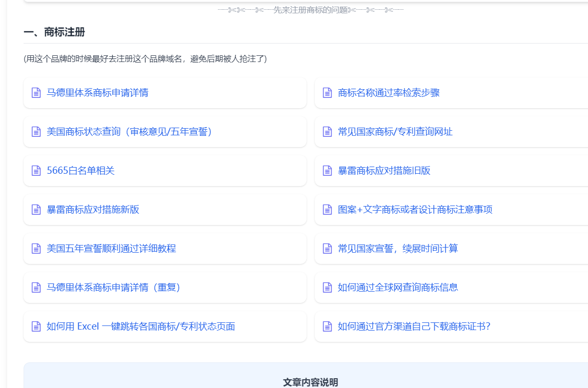Click document icon beside 常见国家商标/专利查询网址
The image size is (588, 388).
[327, 132]
